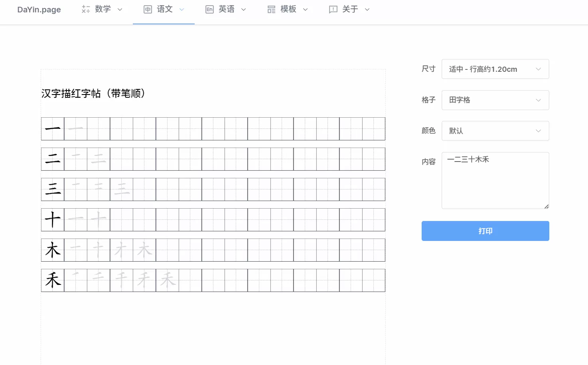The image size is (588, 365).
Task: Select the 内容 text area containing 一二三十木禾
Action: (495, 180)
